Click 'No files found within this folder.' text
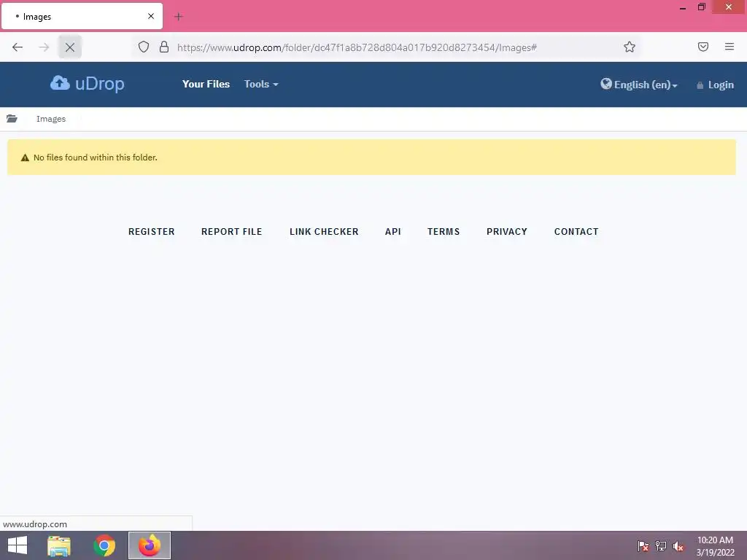The image size is (747, 560). point(96,157)
